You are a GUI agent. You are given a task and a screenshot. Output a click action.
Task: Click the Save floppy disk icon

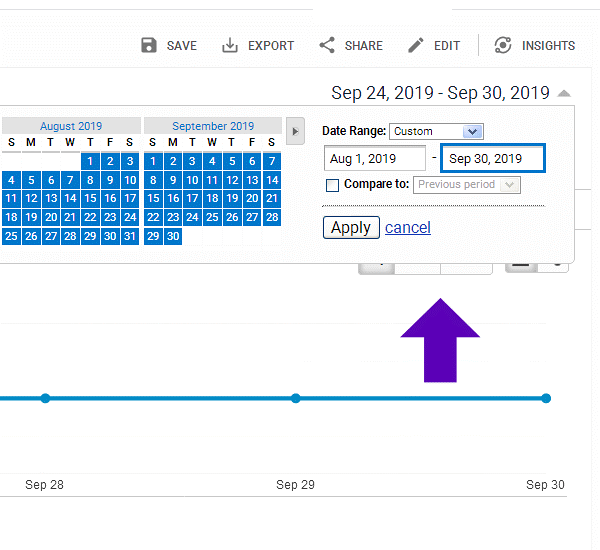pos(149,46)
